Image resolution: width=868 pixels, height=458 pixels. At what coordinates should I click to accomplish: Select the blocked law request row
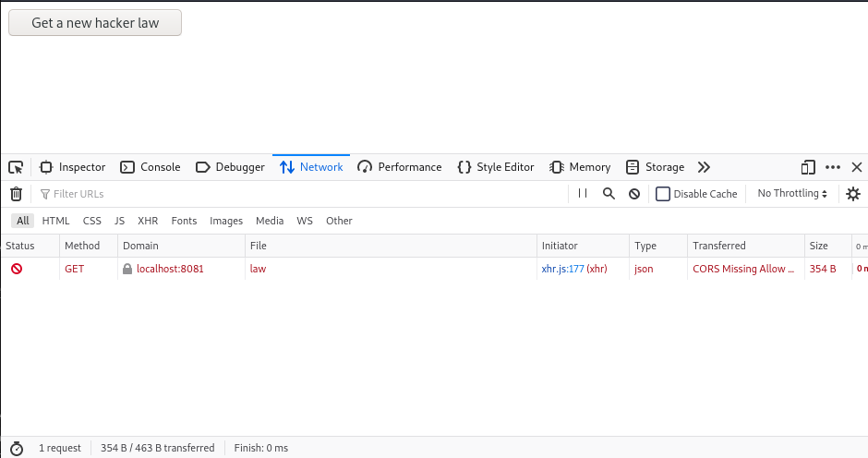pos(369,269)
